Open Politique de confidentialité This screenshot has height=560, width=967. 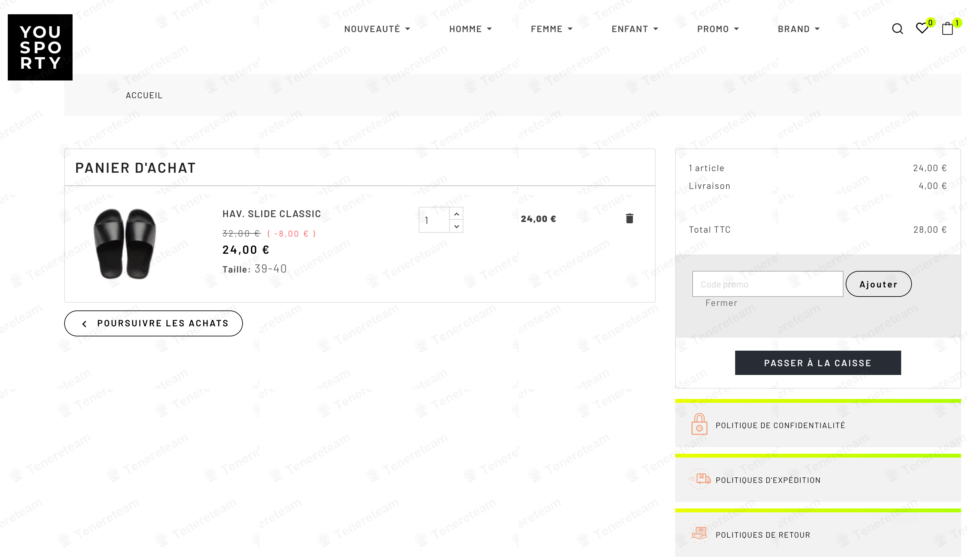click(x=780, y=426)
